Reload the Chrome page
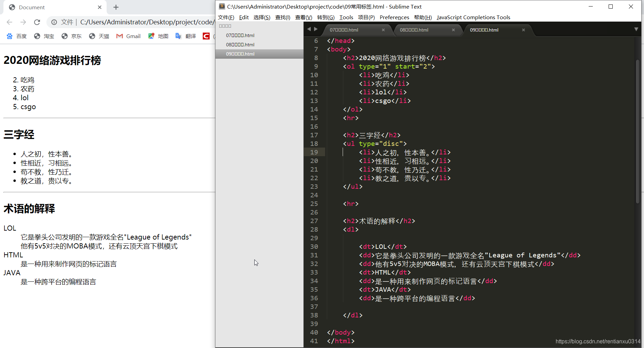Viewport: 644px width, 348px height. pyautogui.click(x=37, y=22)
